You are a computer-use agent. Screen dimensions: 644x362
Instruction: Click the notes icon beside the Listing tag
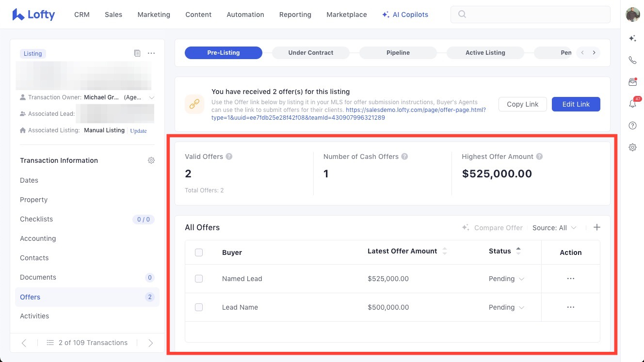(137, 53)
